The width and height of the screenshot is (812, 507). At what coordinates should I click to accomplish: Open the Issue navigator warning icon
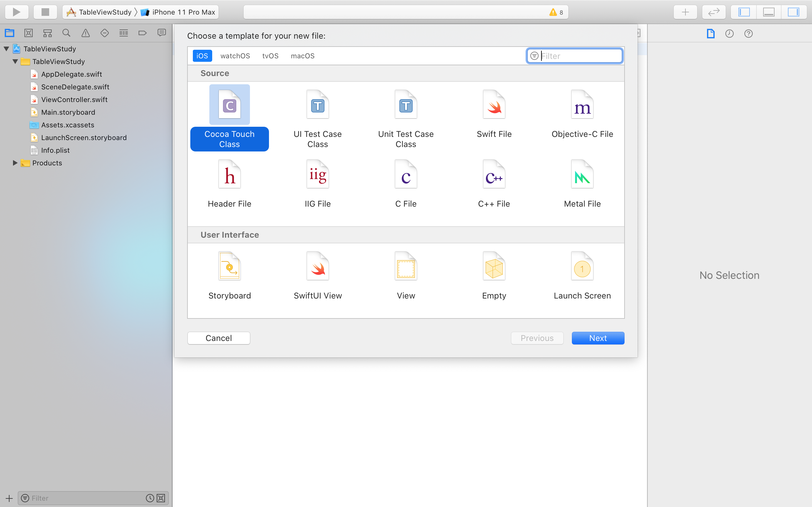86,33
